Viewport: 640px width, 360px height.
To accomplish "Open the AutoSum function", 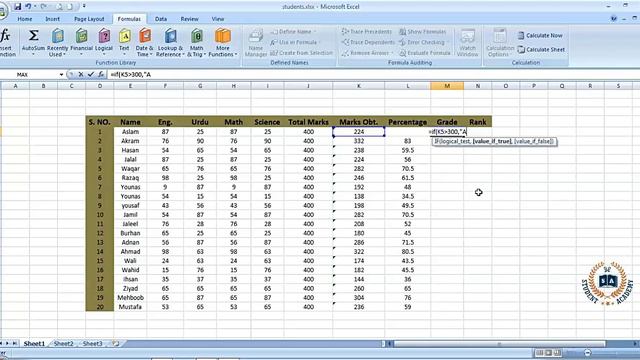I will pos(33,42).
